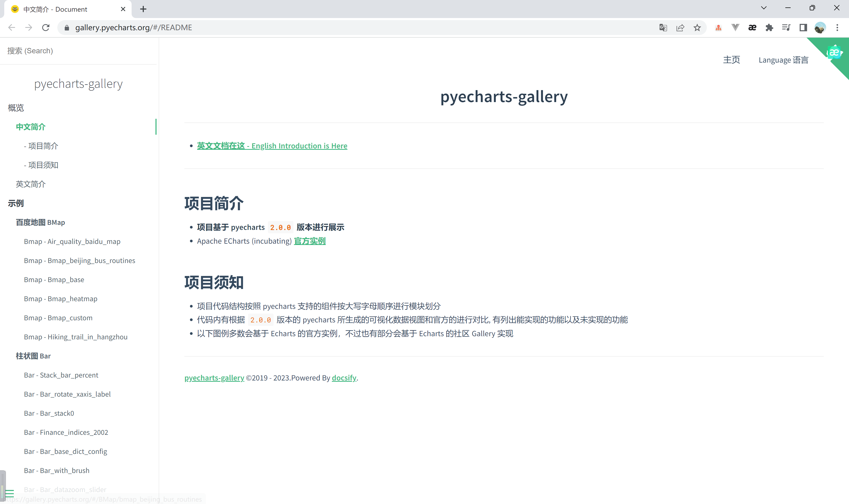Toggle the sidebar with hamburger button
The image size is (849, 504).
[x=10, y=494]
